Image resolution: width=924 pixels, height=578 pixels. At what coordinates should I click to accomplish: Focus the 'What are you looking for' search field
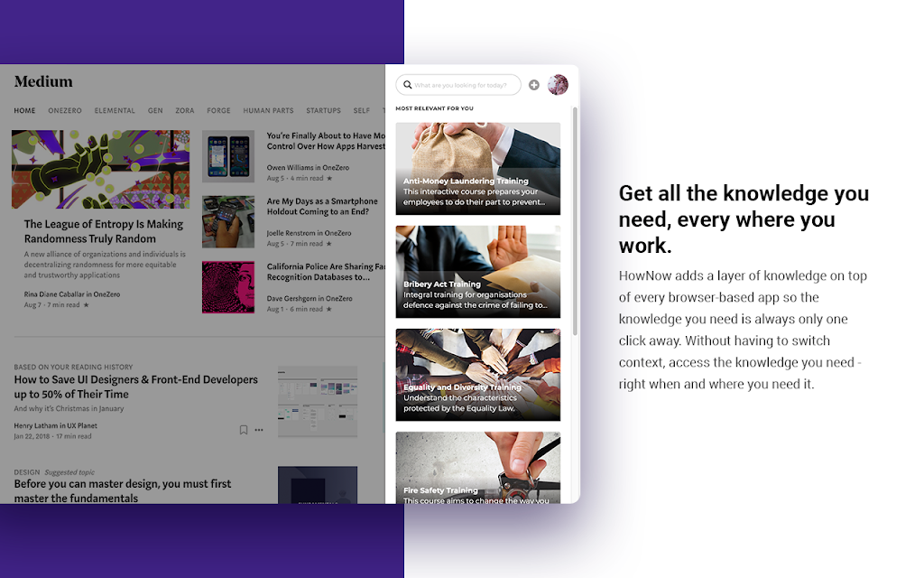coord(458,85)
